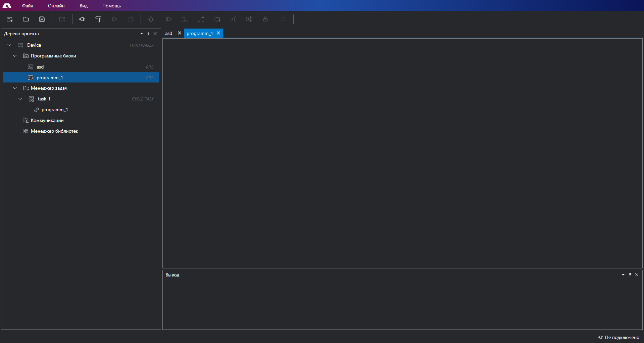The width and height of the screenshot is (644, 343).
Task: Click the step into icon
Action: click(x=185, y=19)
